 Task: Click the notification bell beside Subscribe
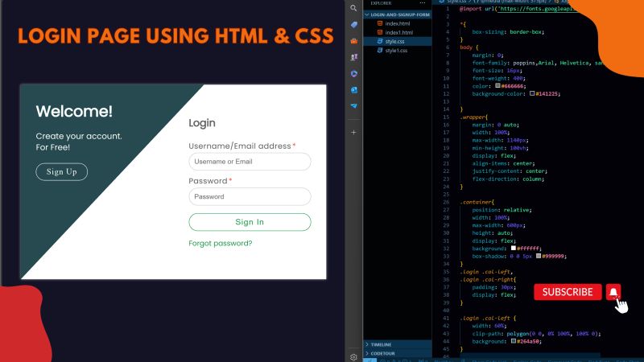(x=613, y=292)
